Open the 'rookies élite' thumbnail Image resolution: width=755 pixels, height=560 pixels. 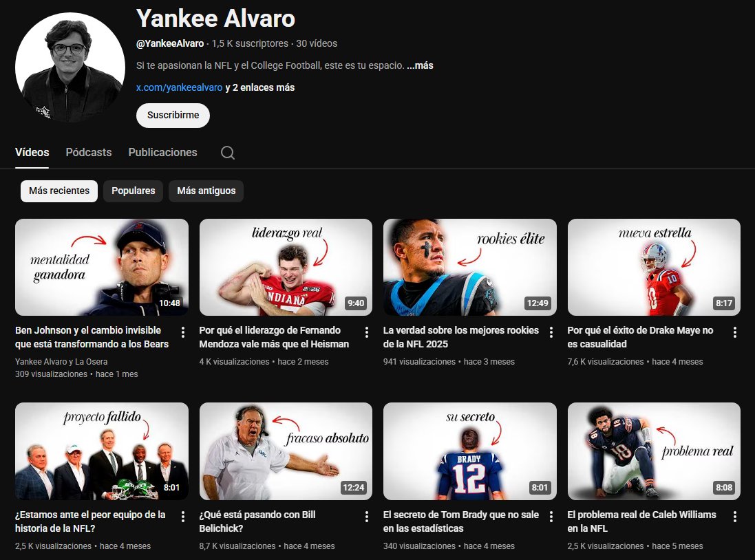[470, 267]
